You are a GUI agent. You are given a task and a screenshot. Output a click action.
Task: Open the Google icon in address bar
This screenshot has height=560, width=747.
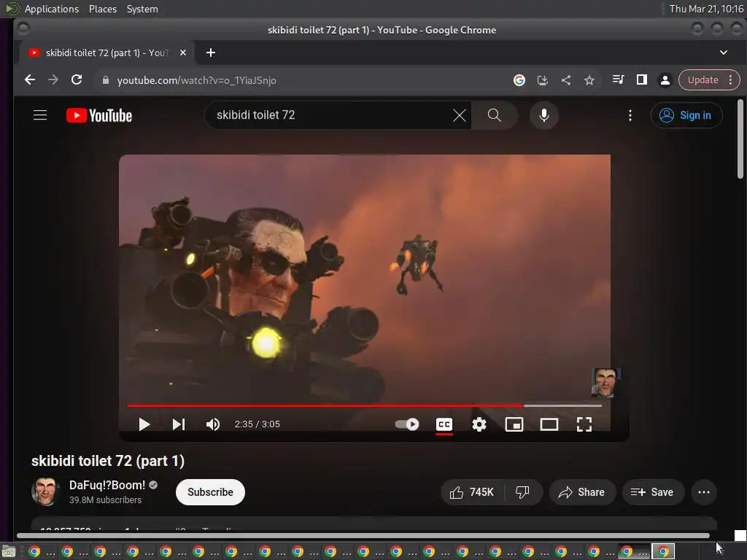click(x=519, y=80)
